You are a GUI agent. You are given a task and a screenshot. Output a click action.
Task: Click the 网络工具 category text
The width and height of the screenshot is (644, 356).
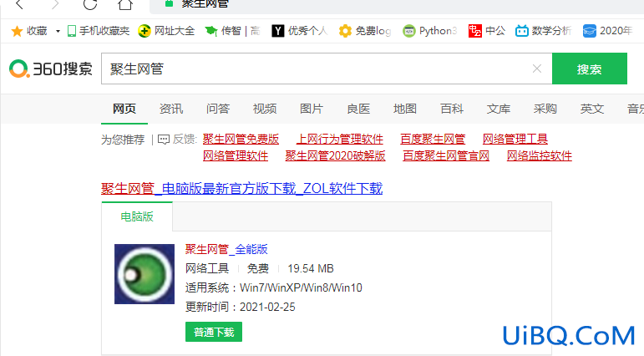point(207,269)
